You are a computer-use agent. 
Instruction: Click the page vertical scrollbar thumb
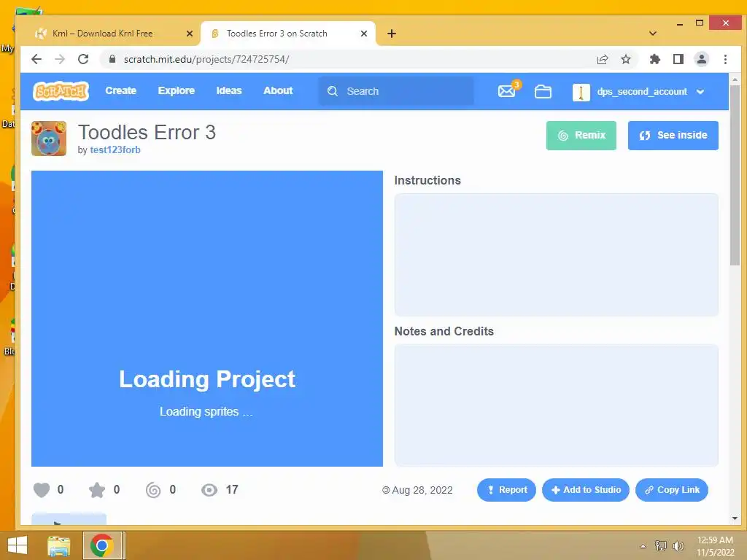pyautogui.click(x=735, y=176)
